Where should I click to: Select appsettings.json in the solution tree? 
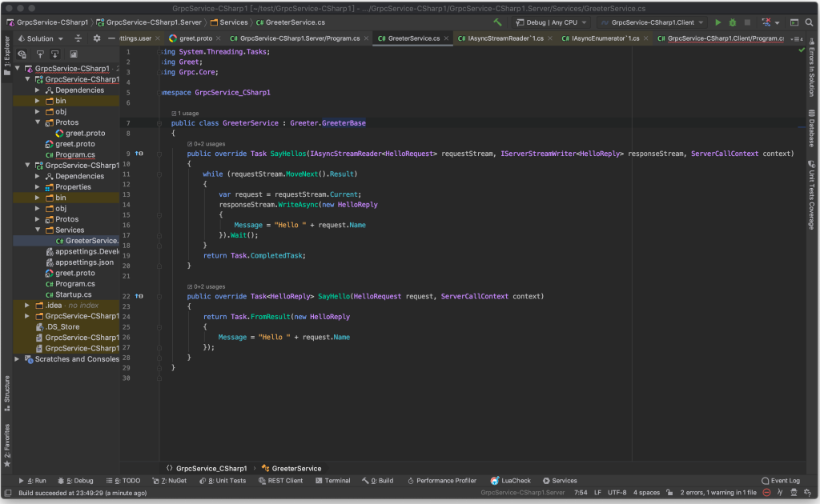[x=80, y=262]
